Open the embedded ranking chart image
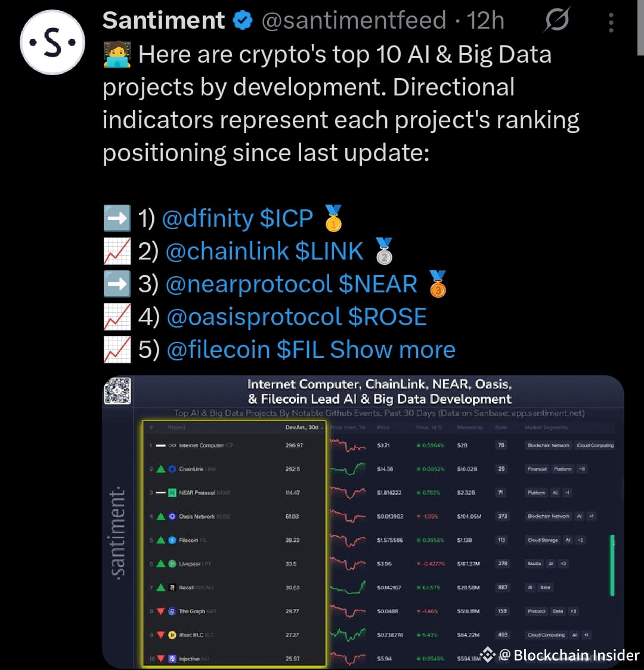 pos(370,519)
